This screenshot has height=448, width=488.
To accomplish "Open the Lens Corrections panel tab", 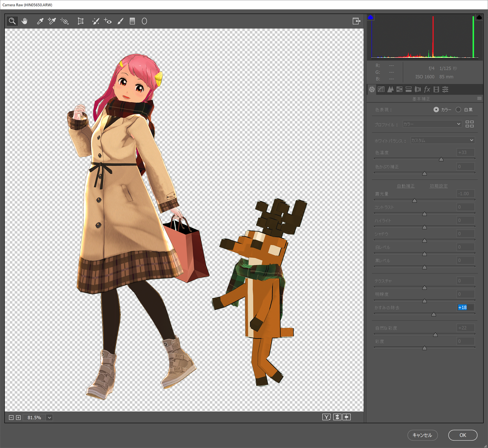I will pyautogui.click(x=418, y=89).
